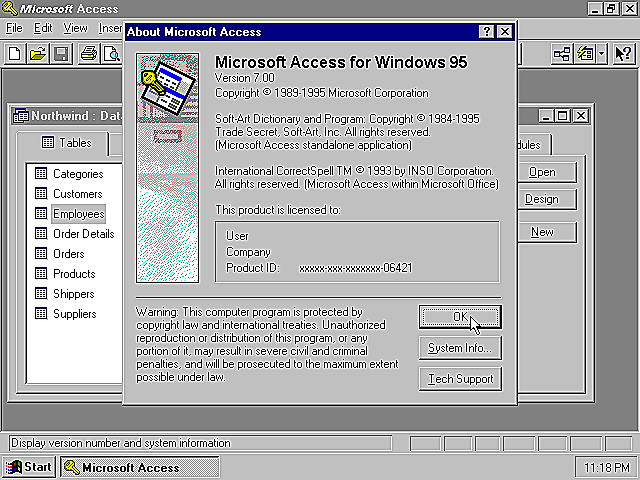Open the File menu
The height and width of the screenshot is (480, 640).
point(14,28)
